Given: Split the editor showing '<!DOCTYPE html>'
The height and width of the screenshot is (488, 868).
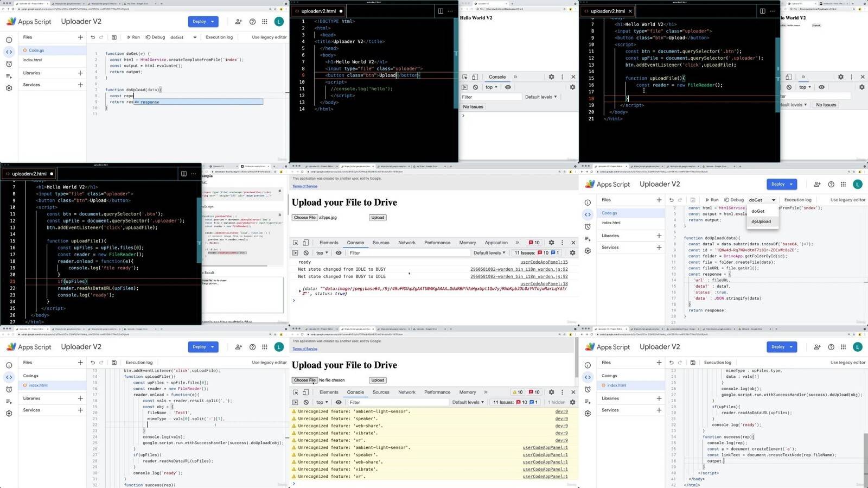Looking at the screenshot, I should (x=441, y=11).
